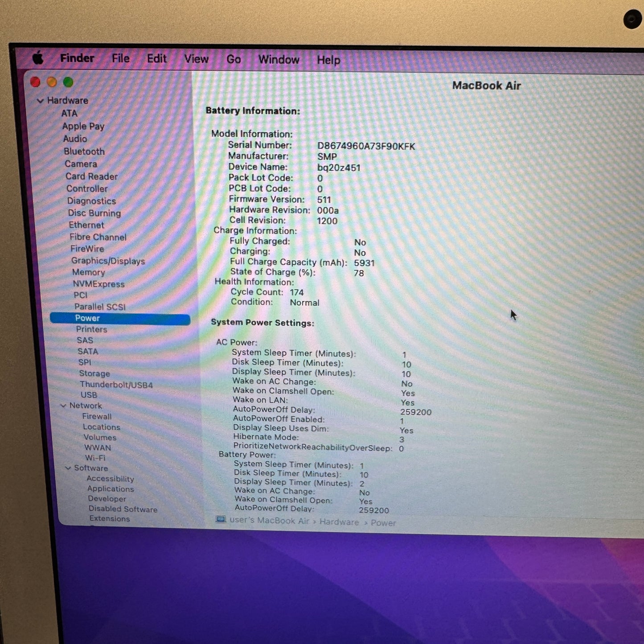Open the Edit menu
The width and height of the screenshot is (644, 644).
click(x=157, y=59)
